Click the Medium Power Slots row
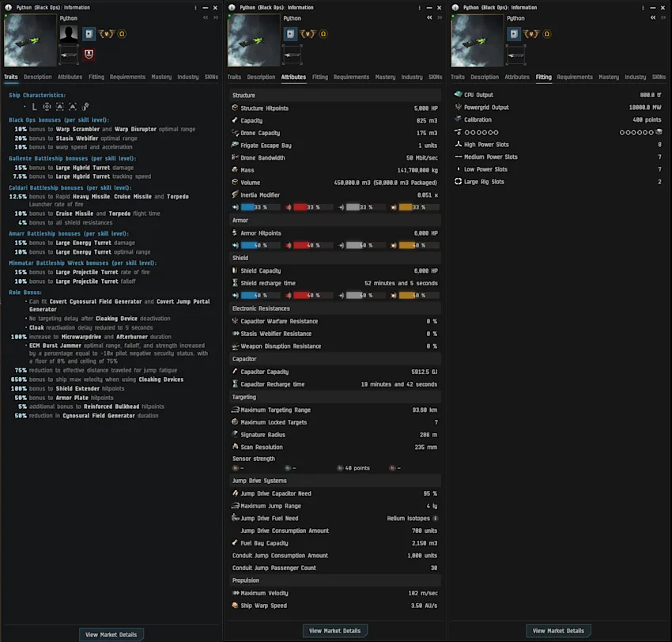672x642 pixels. pos(558,157)
